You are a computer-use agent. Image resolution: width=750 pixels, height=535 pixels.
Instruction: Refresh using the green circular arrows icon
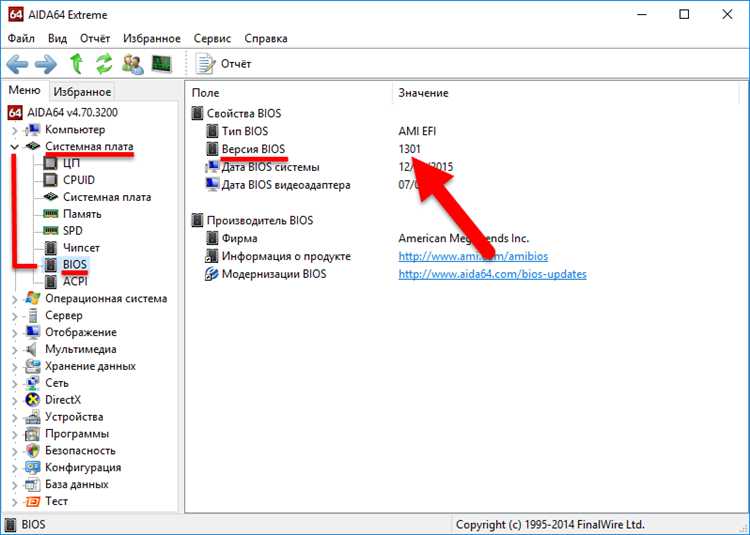[x=104, y=64]
